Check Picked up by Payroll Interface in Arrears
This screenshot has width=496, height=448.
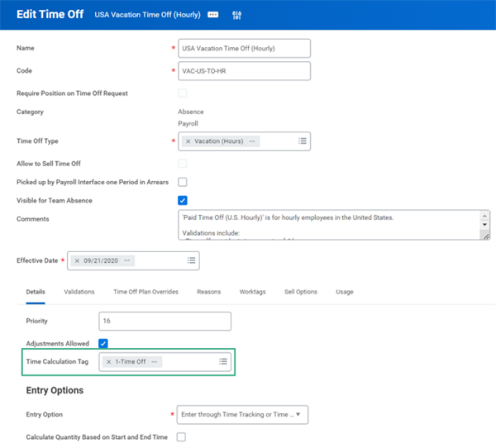(183, 182)
